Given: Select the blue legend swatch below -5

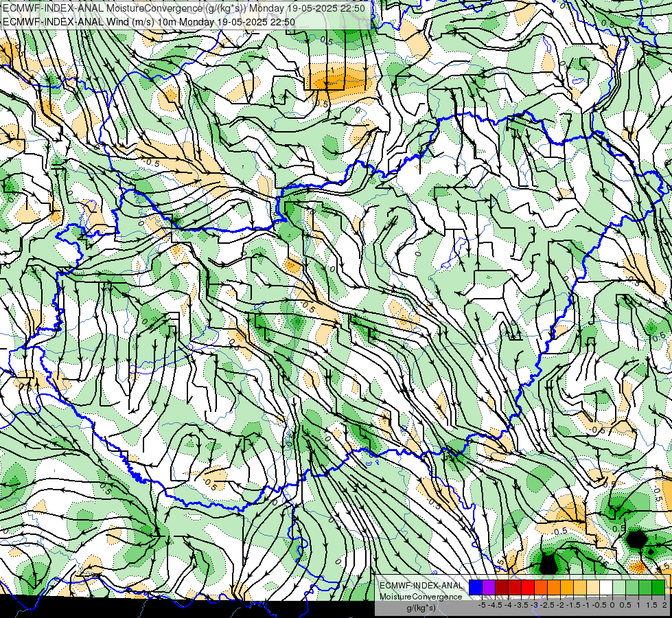Looking at the screenshot, I should click(x=476, y=587).
